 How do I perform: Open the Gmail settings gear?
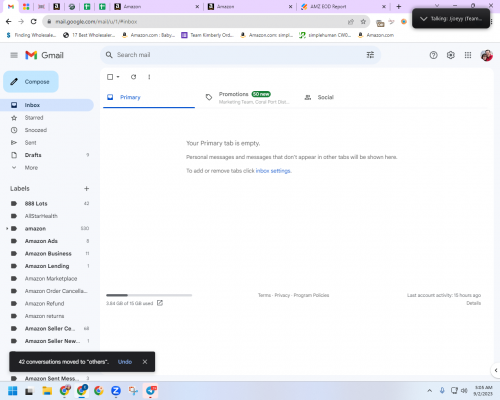451,55
